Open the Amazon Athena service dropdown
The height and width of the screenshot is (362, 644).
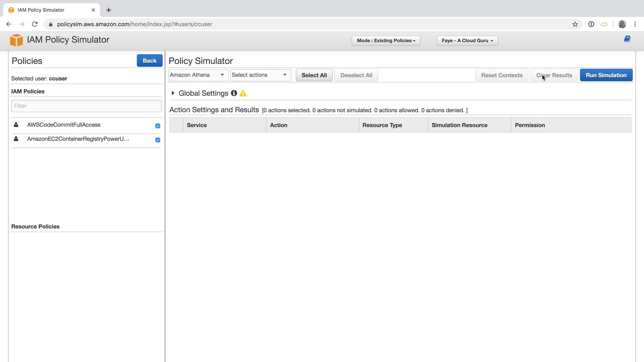tap(198, 75)
